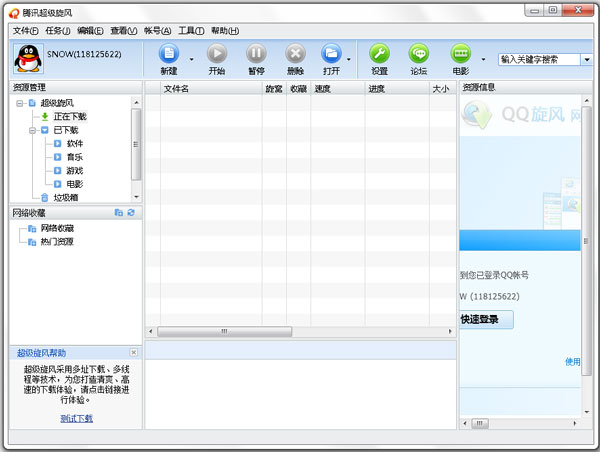Select 网络收藏 tree item
Image resolution: width=600 pixels, height=452 pixels.
pos(57,228)
